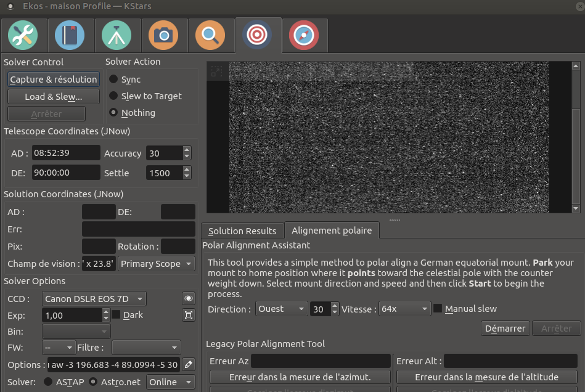Click Erreur dans la mesure de l'altitude
The width and height of the screenshot is (585, 392).
tap(486, 377)
